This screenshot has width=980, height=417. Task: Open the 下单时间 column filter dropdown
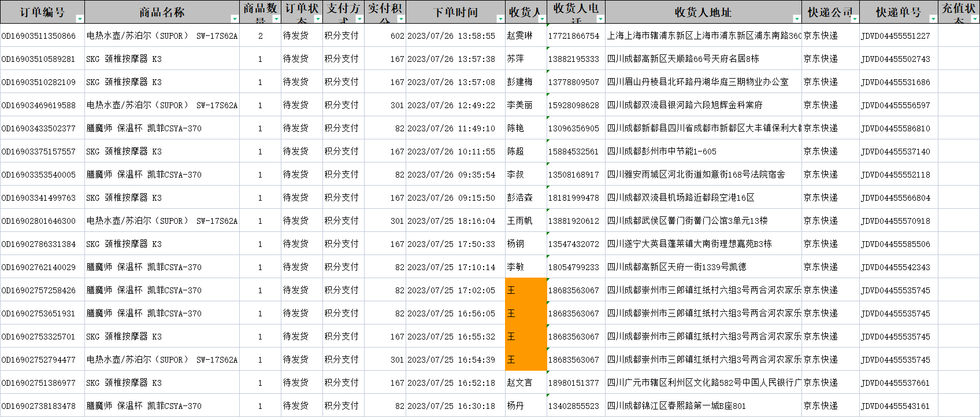tap(500, 19)
